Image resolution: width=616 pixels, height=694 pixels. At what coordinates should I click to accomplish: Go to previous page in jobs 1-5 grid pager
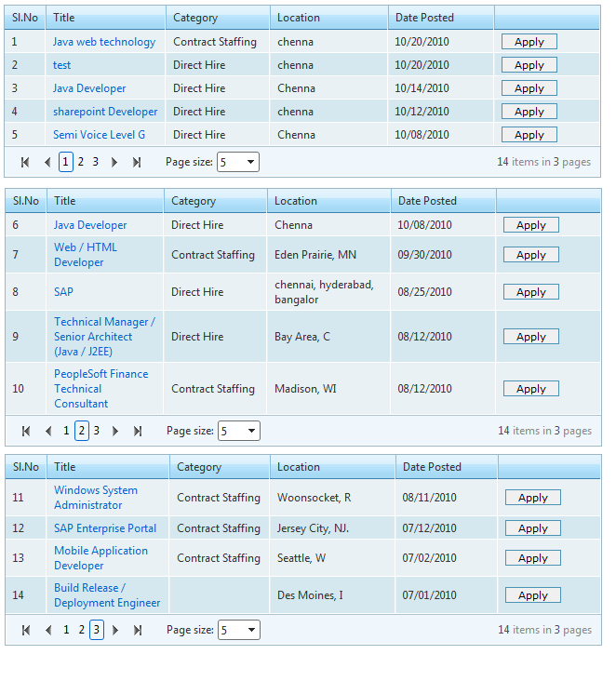pos(47,163)
